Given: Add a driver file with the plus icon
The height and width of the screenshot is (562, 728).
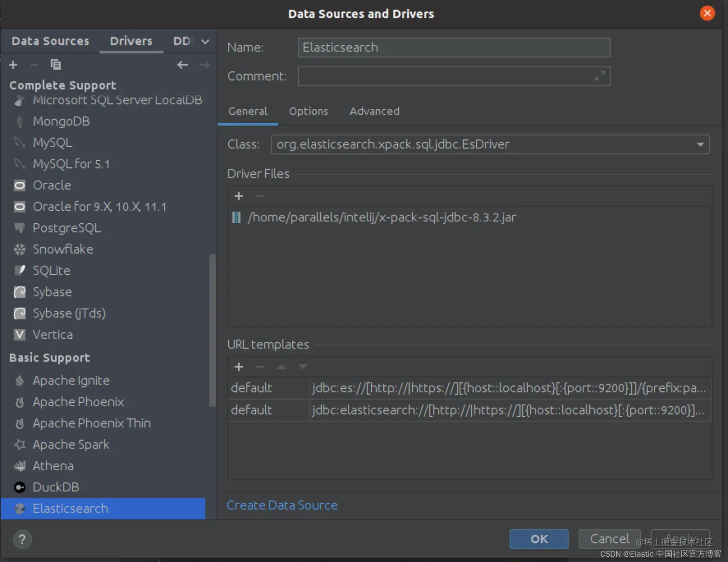Looking at the screenshot, I should click(x=238, y=196).
